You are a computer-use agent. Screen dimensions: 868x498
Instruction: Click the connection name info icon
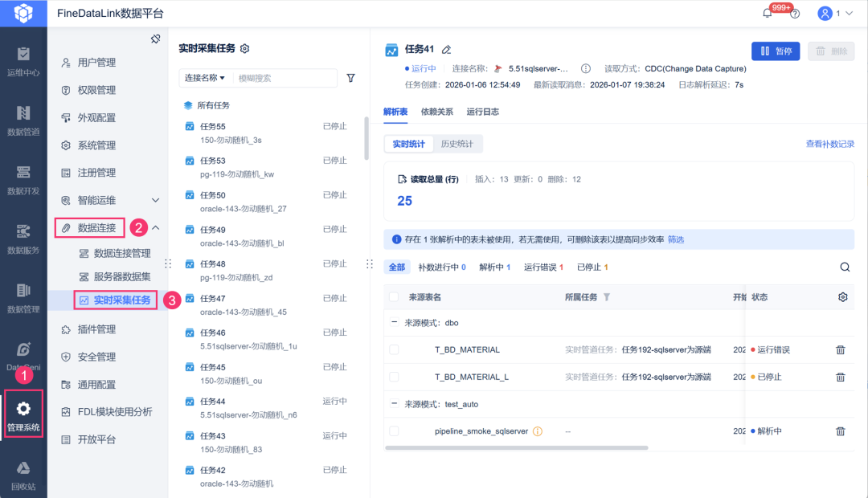coord(586,68)
